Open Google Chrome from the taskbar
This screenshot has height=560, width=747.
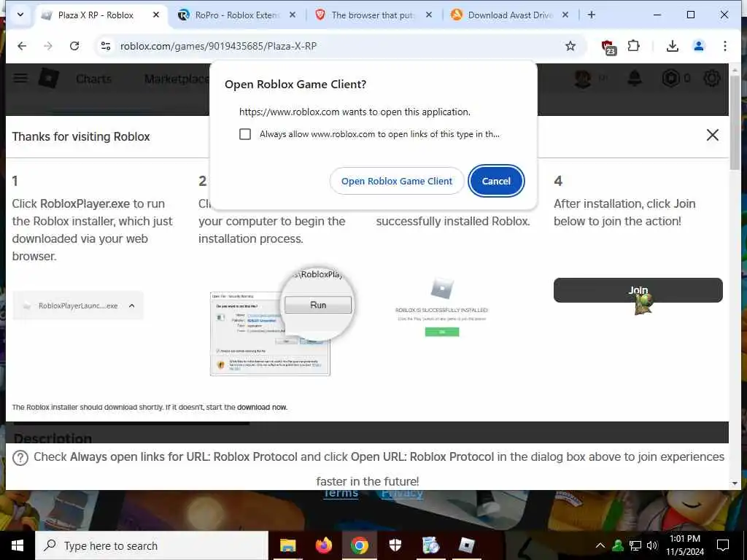coord(359,545)
